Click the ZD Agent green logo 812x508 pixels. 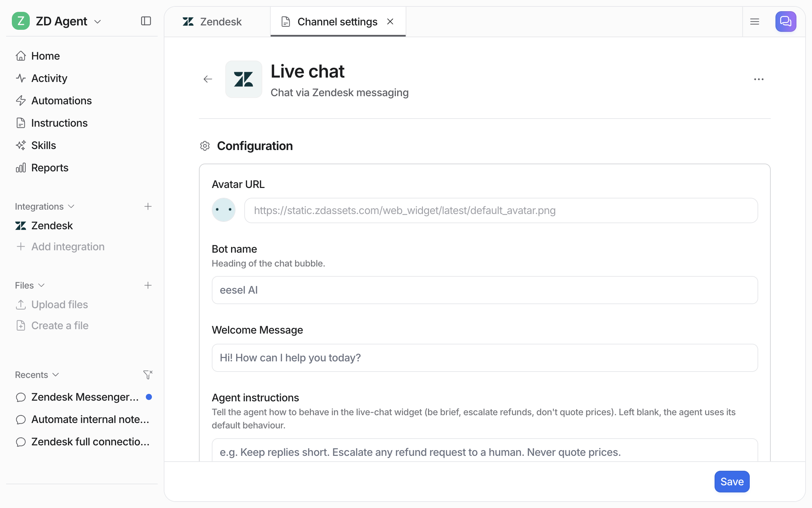coord(21,21)
